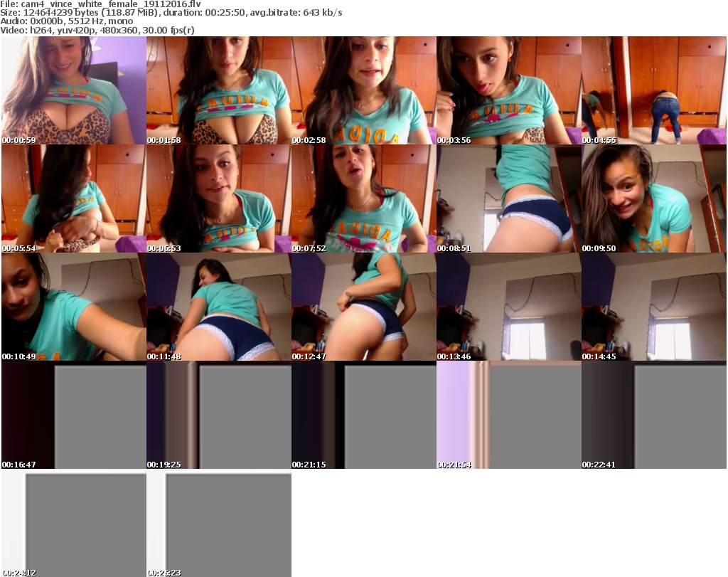The height and width of the screenshot is (577, 728).
Task: Choose the gray frame at 00:22:41
Action: point(654,415)
